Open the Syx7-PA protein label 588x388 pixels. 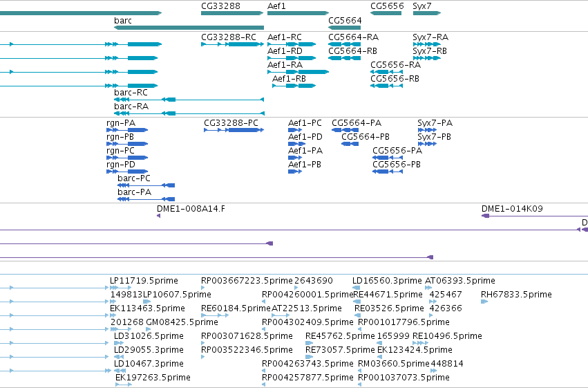(x=435, y=123)
